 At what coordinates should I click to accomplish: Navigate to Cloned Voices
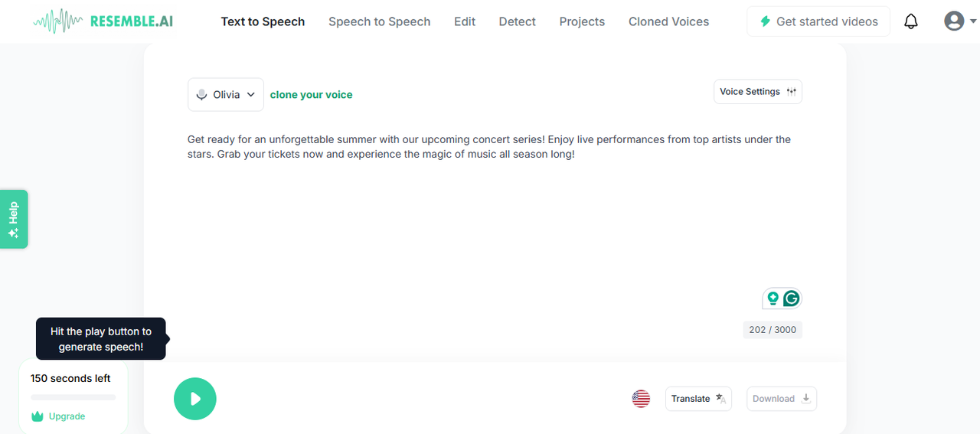tap(668, 21)
